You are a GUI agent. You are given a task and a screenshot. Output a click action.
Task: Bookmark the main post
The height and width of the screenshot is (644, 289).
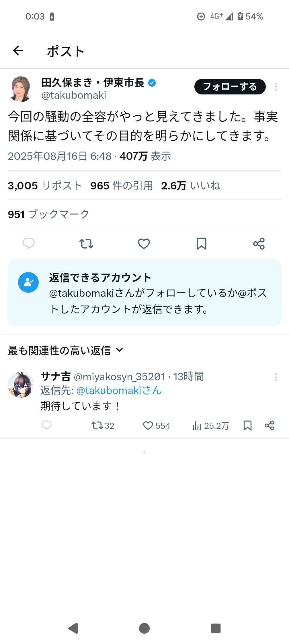click(x=201, y=244)
